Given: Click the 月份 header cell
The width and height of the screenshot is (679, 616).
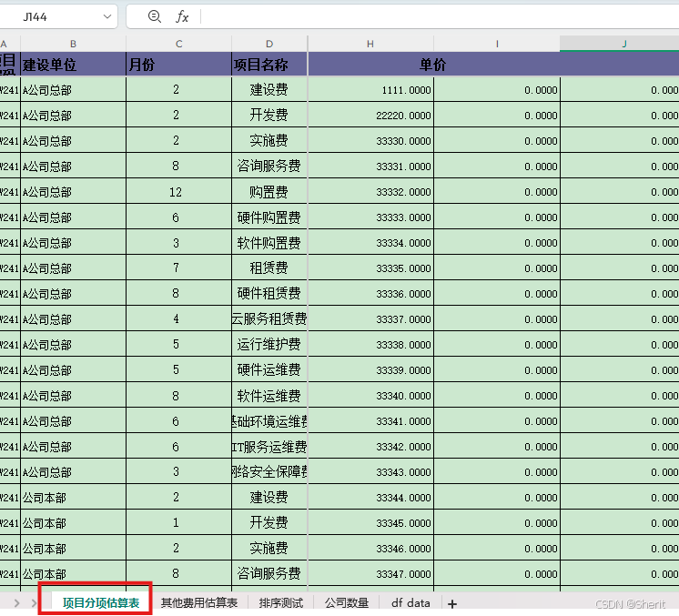Looking at the screenshot, I should [x=178, y=65].
